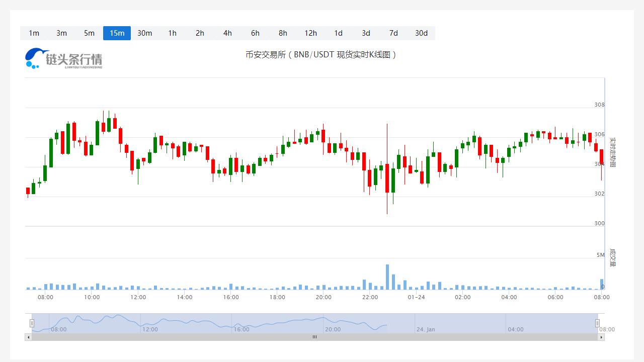Viewport: 644px width, 362px height.
Task: Click the 01-24 date axis label
Action: (416, 297)
